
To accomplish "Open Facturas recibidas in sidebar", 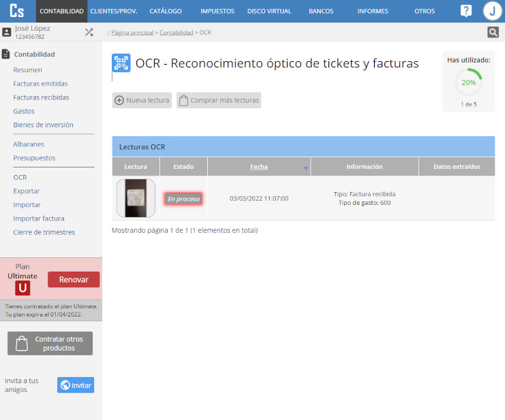I will pos(41,97).
